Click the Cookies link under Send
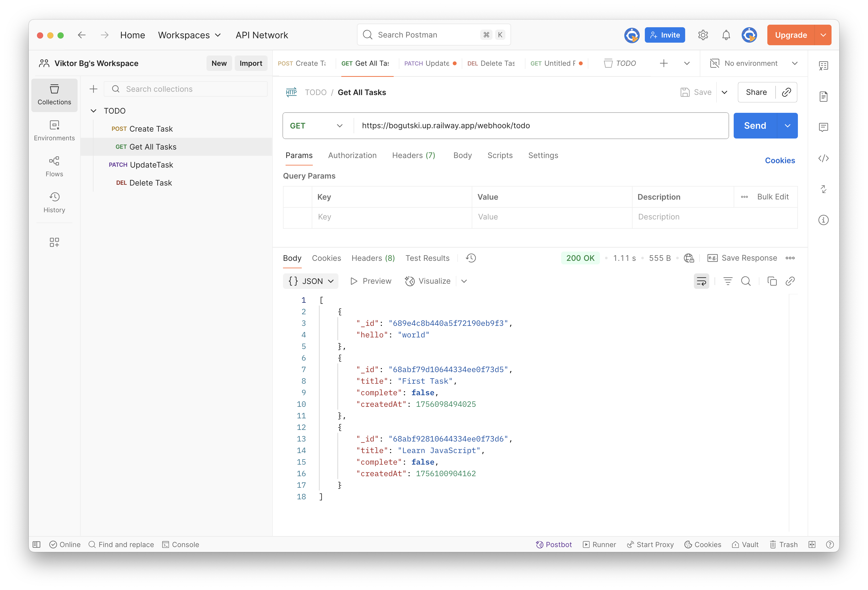 (x=779, y=160)
